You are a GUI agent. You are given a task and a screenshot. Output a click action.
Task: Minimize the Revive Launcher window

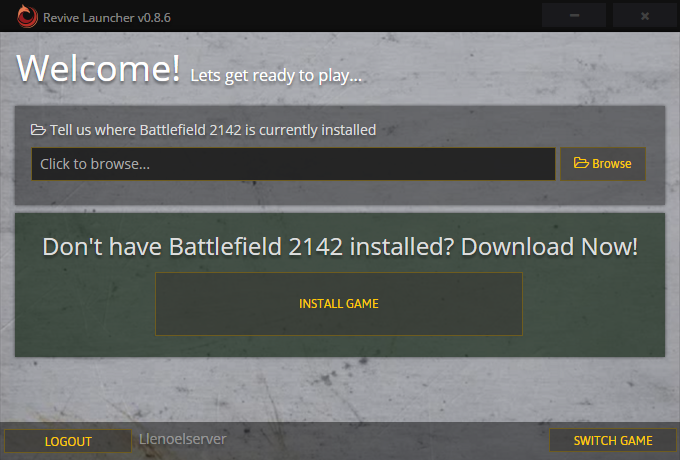coord(574,16)
